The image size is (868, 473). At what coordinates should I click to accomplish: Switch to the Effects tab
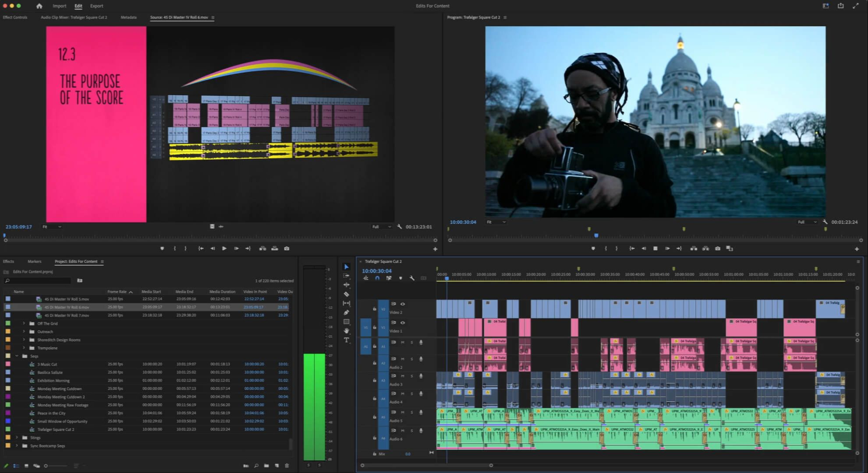pos(9,261)
